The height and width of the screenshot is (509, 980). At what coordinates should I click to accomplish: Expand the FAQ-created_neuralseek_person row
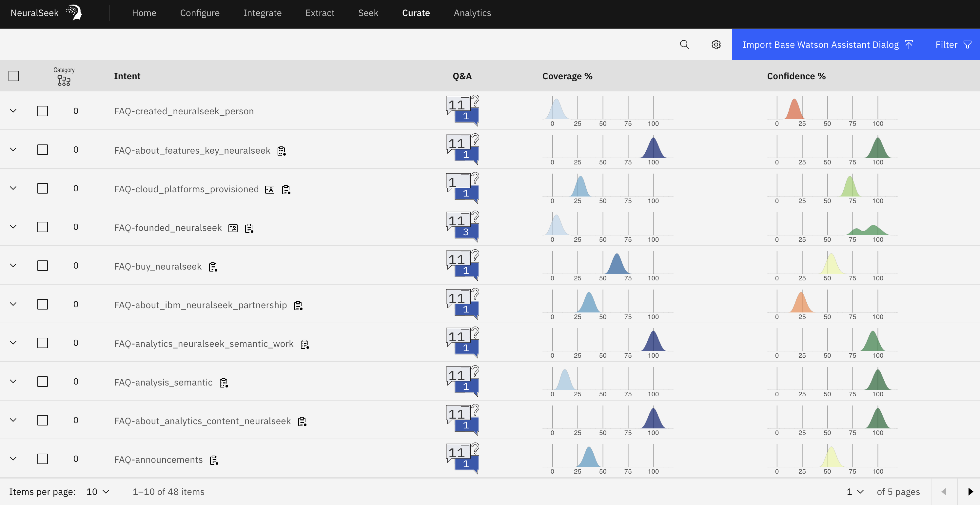click(x=13, y=111)
